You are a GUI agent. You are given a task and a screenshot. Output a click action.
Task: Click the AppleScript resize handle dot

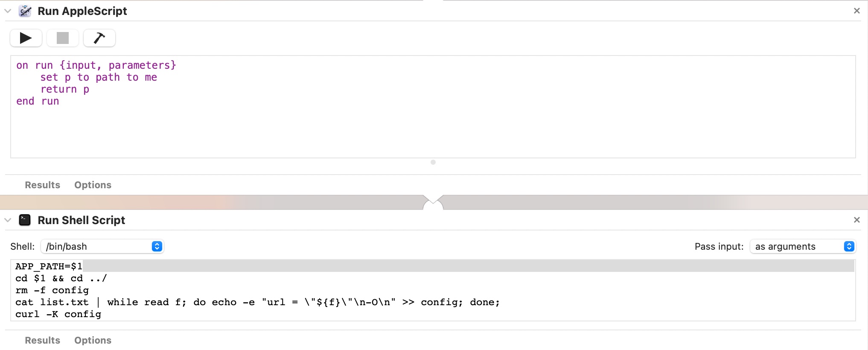tap(433, 162)
